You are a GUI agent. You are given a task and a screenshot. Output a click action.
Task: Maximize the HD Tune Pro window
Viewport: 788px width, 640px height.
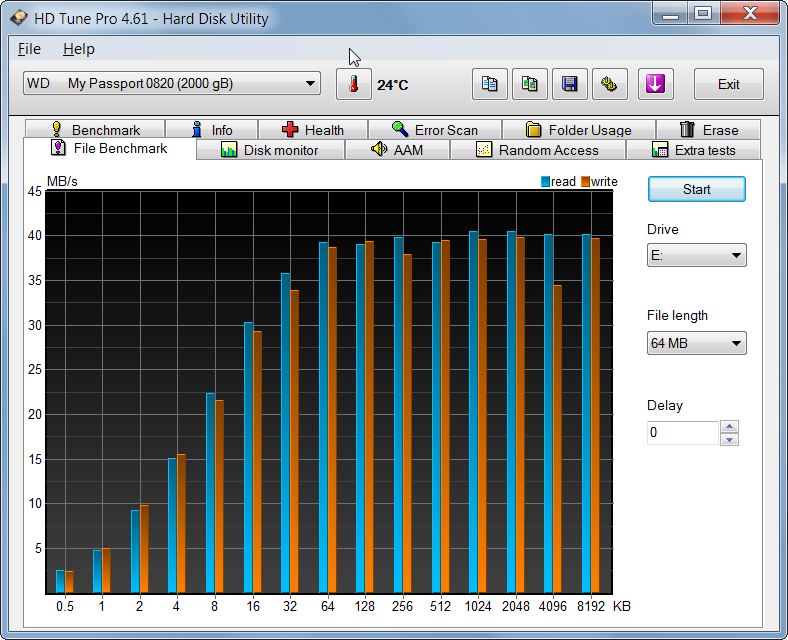click(x=704, y=14)
